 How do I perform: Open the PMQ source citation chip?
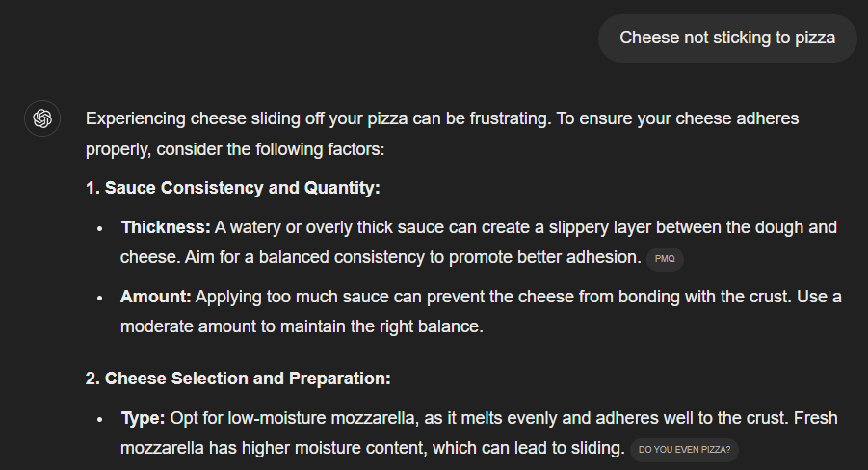(x=665, y=258)
